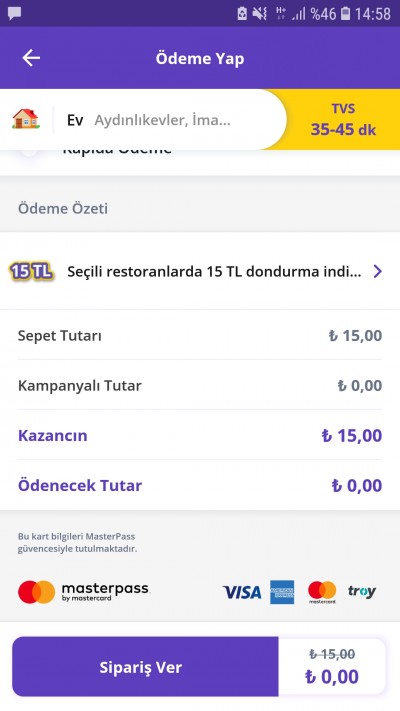400x711 pixels.
Task: Tap the Ödeme Yap header title
Action: [x=200, y=58]
